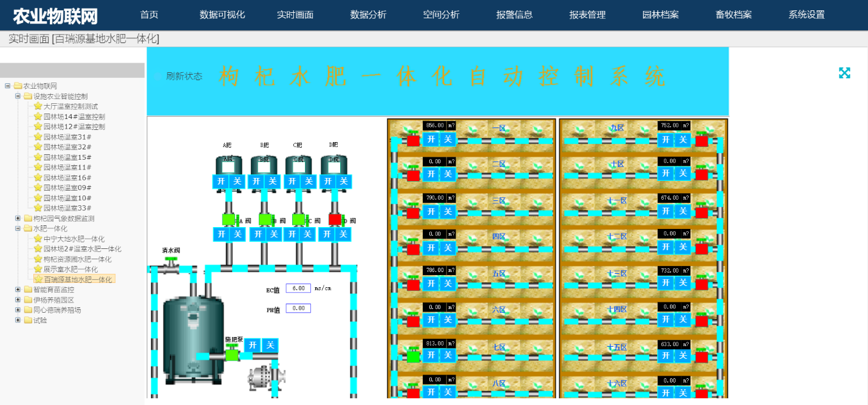
Task: Click the green A valve icon
Action: point(229,219)
